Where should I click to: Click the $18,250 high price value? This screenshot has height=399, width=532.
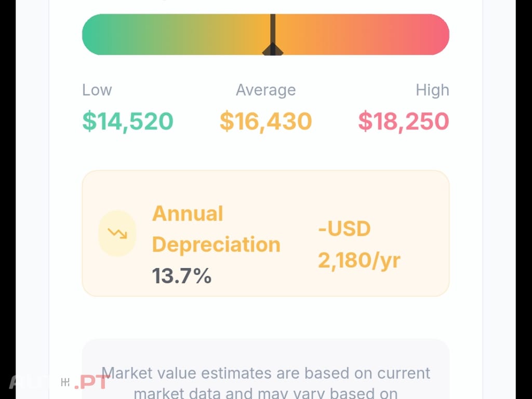pyautogui.click(x=404, y=121)
